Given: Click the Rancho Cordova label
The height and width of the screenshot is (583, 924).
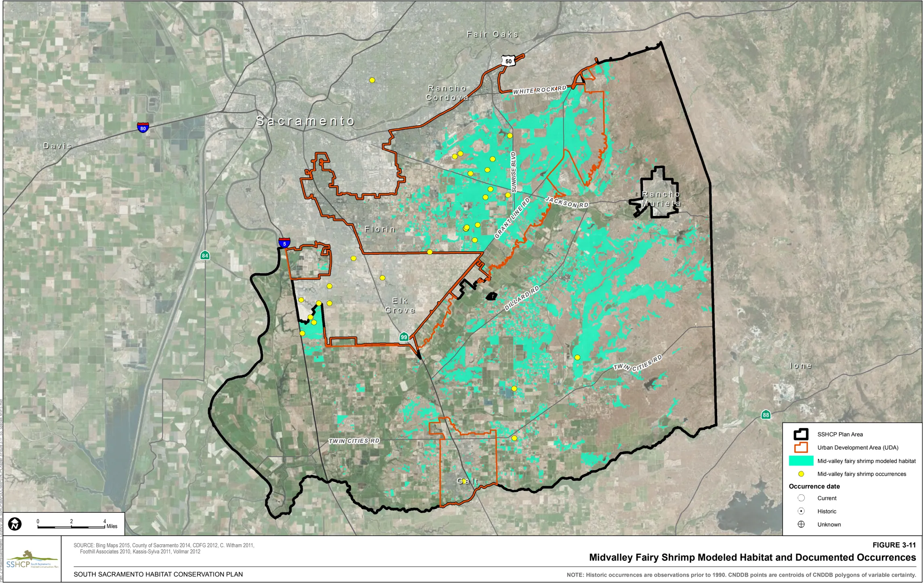Looking at the screenshot, I should tap(447, 93).
